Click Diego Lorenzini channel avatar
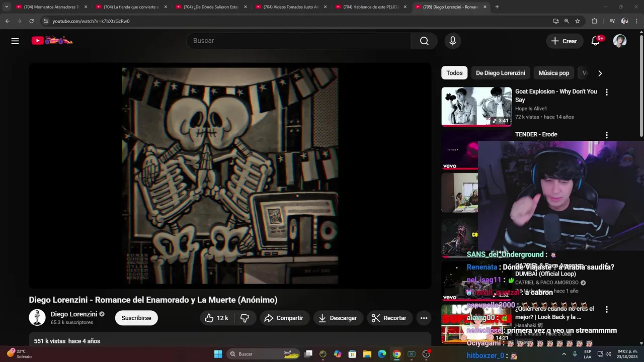 (37, 318)
